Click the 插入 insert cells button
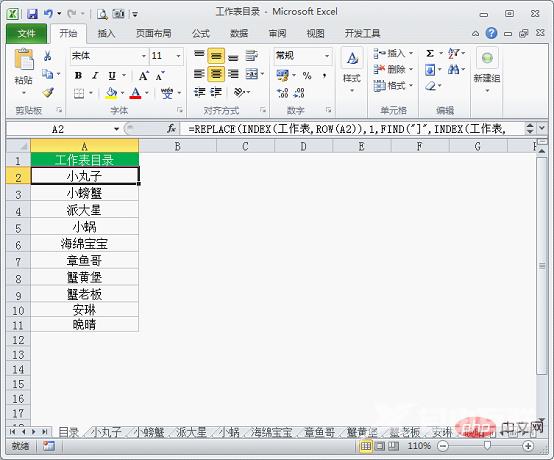Viewport: 554px width, 460px height. coord(393,53)
